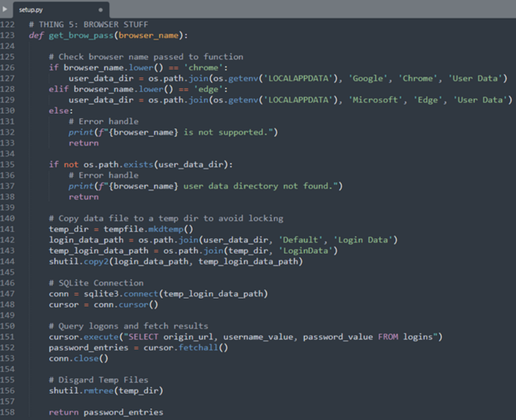The image size is (516, 420).
Task: Click shutil.rmtree(temp_dir) on line 156
Action: [106, 391]
